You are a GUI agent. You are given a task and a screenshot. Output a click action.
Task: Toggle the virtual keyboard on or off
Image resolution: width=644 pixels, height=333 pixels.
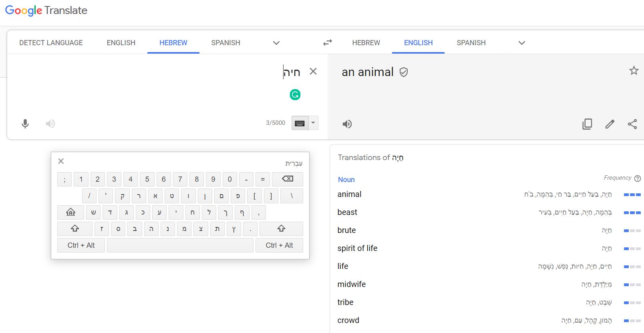pyautogui.click(x=300, y=123)
